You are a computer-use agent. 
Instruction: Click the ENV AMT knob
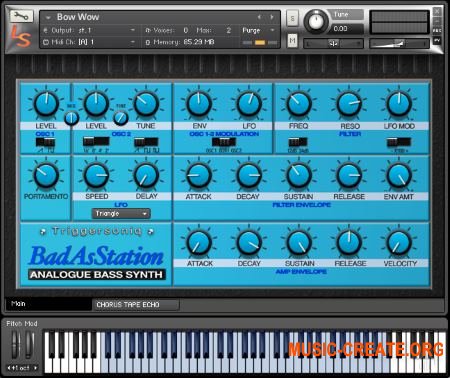(399, 175)
